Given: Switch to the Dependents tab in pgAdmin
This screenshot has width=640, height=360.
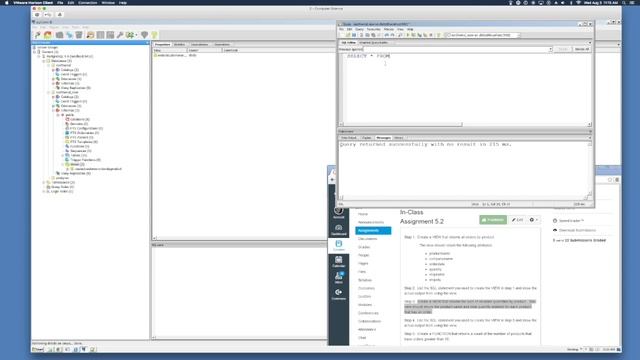Looking at the screenshot, I should [222, 44].
